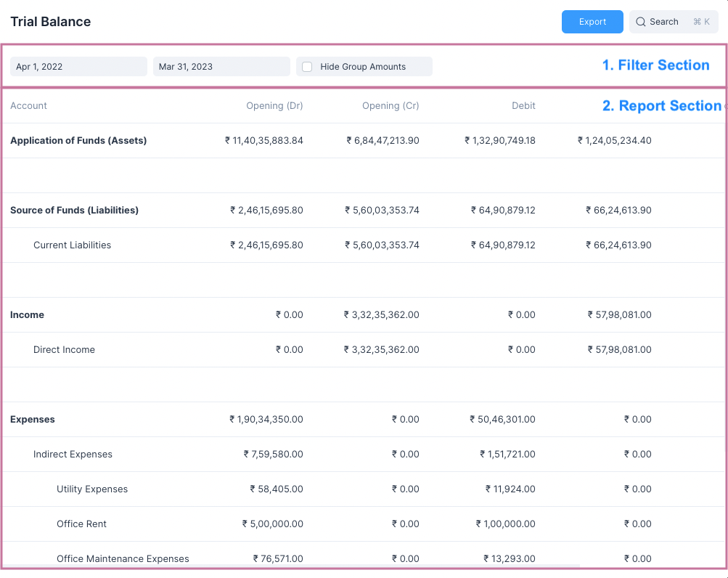
Task: Select Source of Funds (Liabilities) row
Action: (x=74, y=211)
